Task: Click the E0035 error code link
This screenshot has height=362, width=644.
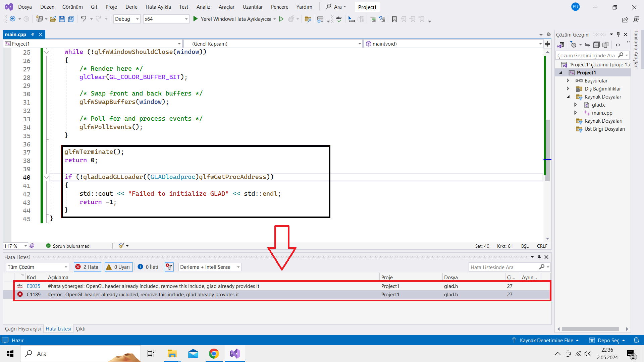Action: [34, 286]
